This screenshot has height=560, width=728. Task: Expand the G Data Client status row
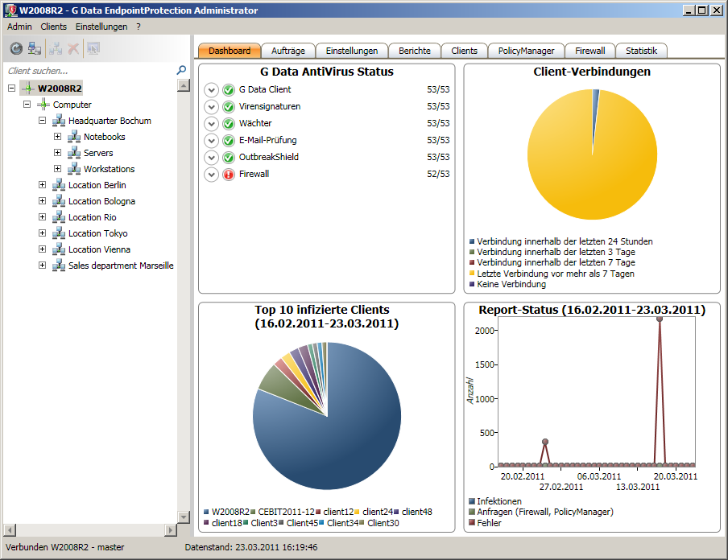212,90
